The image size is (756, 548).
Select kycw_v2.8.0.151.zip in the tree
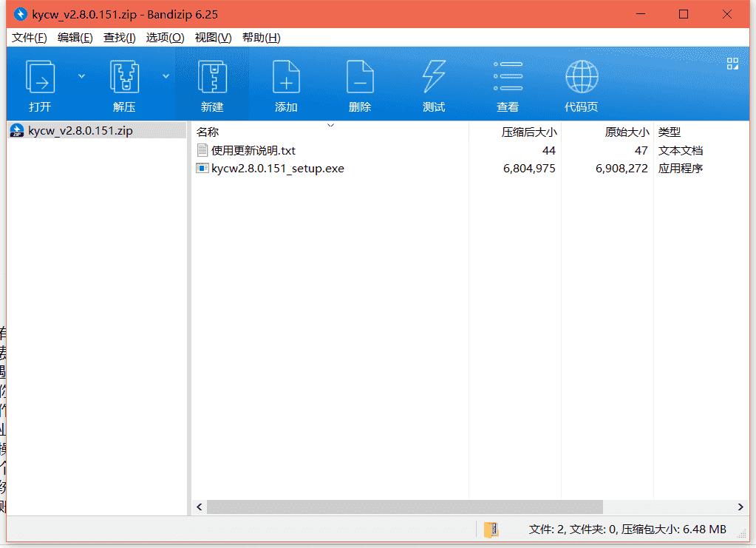pyautogui.click(x=80, y=131)
